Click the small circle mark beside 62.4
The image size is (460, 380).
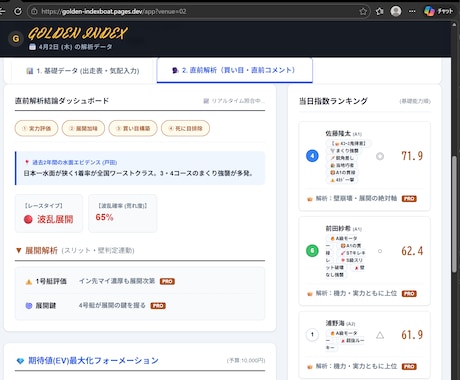coord(380,251)
